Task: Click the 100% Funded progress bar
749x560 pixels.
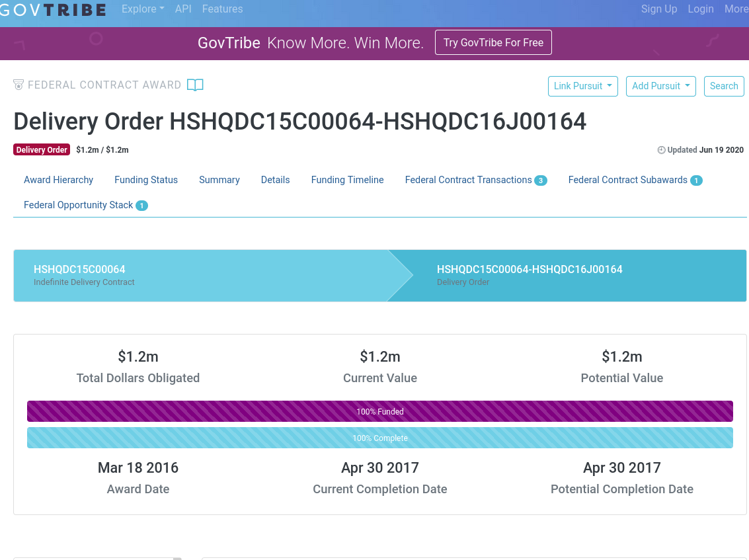Action: [x=379, y=411]
